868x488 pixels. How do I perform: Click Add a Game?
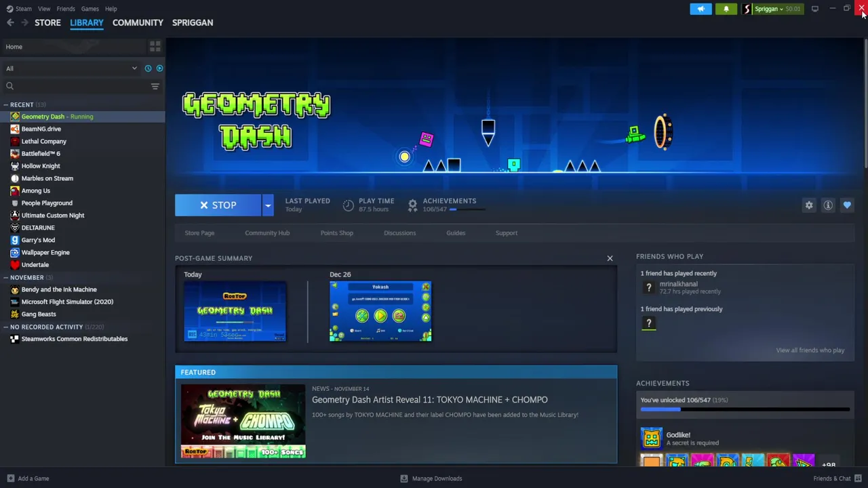click(28, 479)
